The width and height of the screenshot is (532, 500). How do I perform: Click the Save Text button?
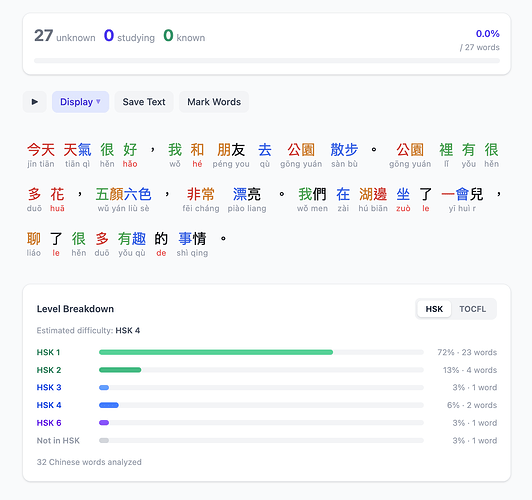tap(144, 102)
